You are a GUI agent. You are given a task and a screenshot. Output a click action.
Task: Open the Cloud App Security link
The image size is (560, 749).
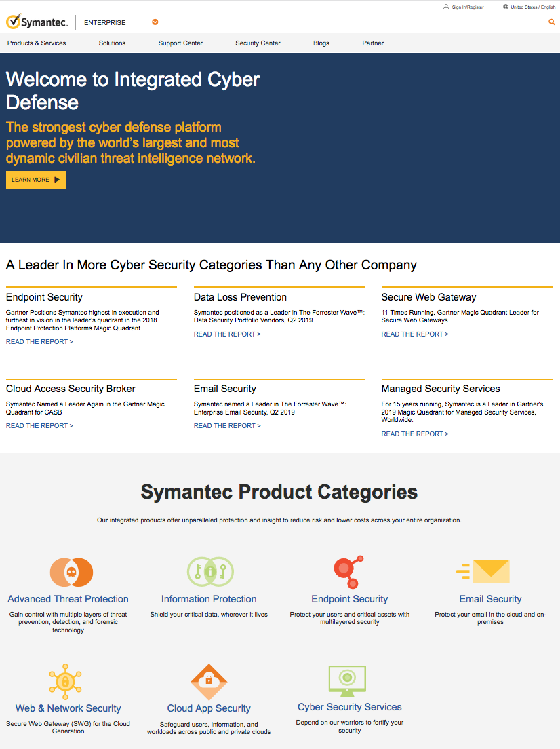[x=209, y=708]
